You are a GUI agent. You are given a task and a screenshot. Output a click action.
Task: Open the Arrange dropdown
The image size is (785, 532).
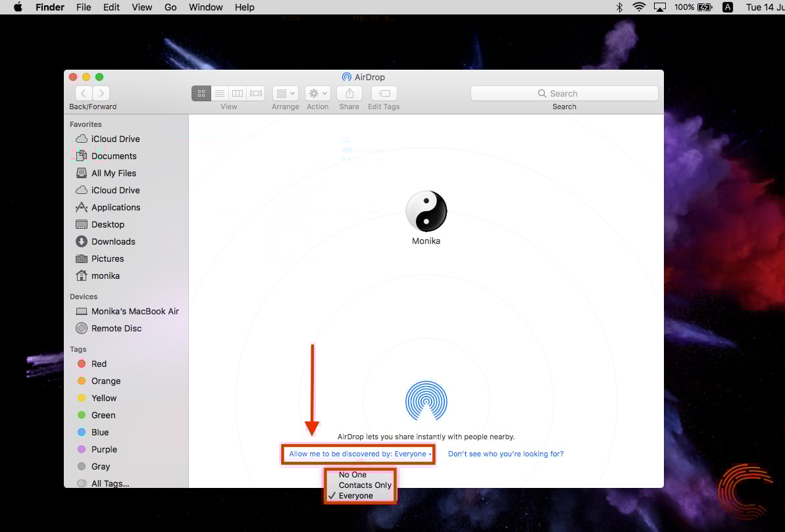[x=286, y=93]
